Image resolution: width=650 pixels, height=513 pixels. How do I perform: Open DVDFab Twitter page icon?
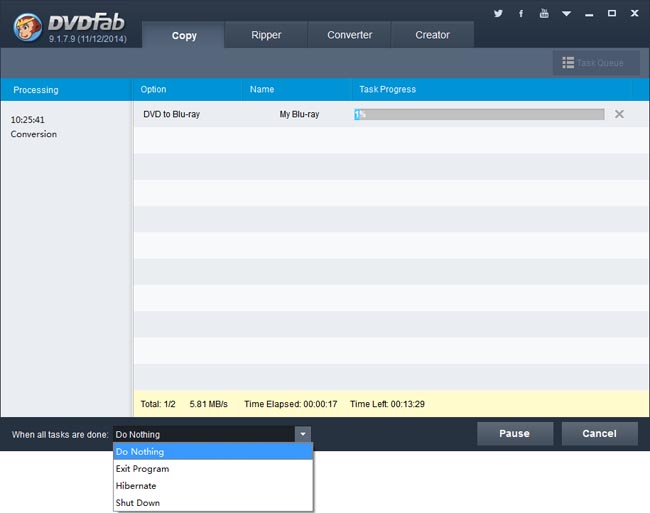[x=498, y=13]
